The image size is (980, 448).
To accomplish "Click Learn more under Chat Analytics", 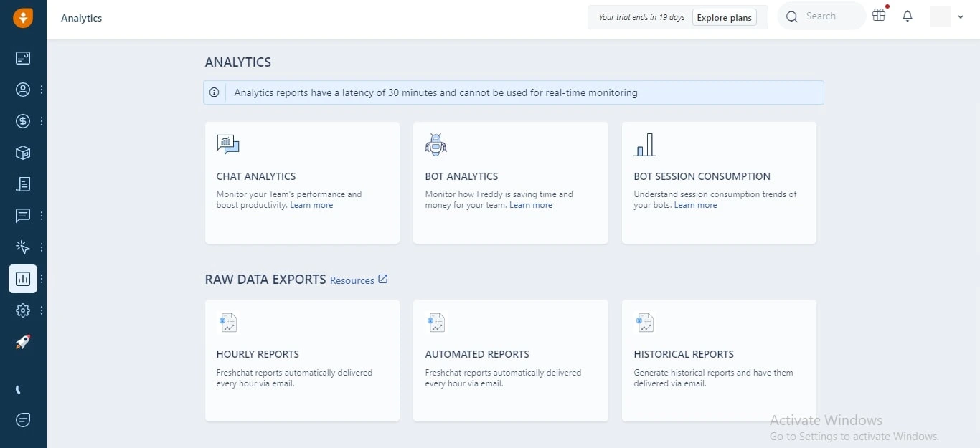I will [311, 205].
